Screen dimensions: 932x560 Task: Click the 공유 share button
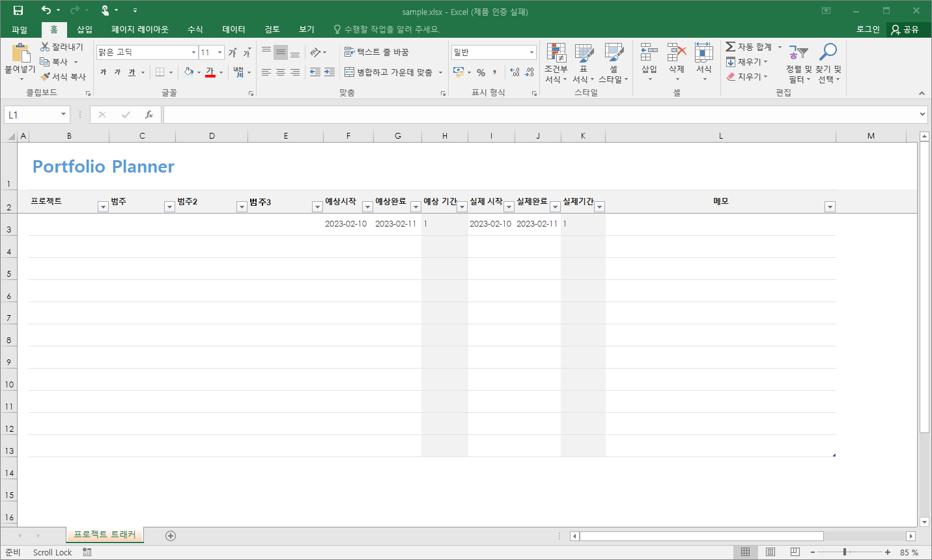pos(905,29)
